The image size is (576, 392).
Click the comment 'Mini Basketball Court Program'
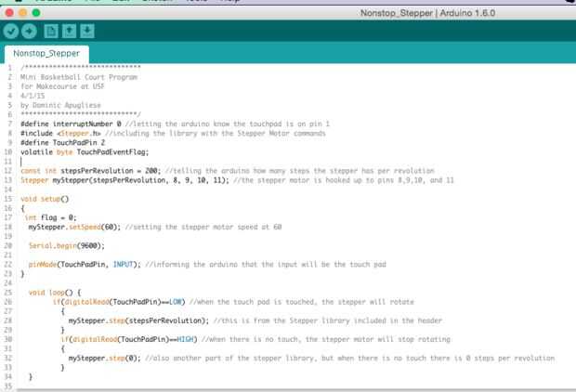[x=79, y=77]
